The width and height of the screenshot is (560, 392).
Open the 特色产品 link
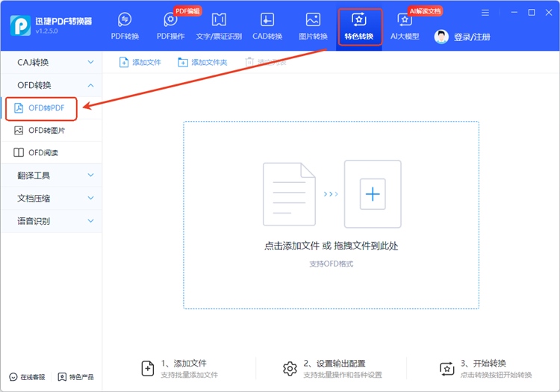pos(81,377)
